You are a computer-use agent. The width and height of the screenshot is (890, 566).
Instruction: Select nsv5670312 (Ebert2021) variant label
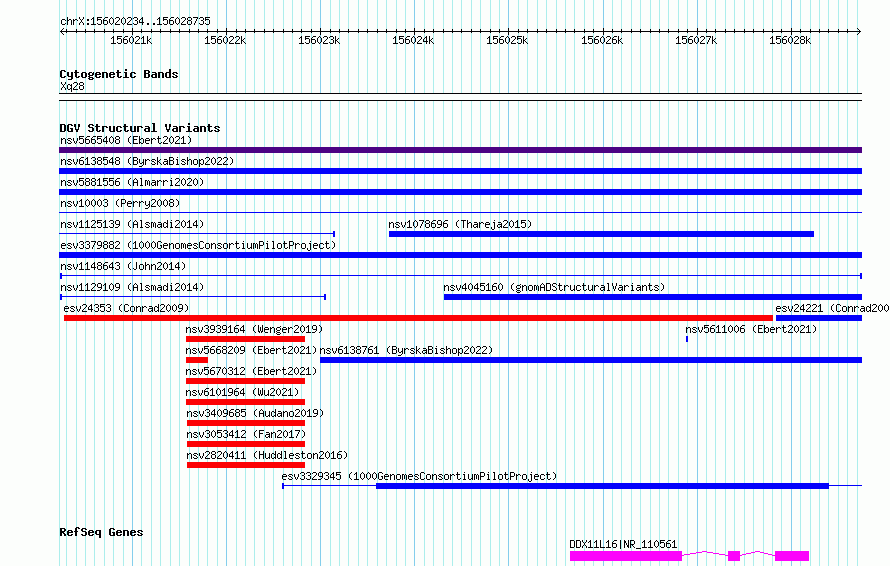point(251,371)
